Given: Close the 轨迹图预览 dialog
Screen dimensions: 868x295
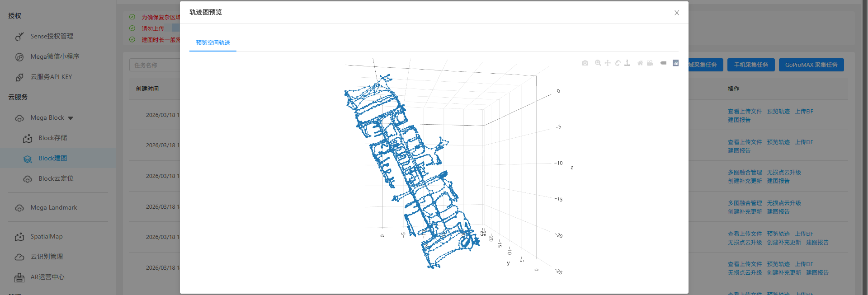Looking at the screenshot, I should pyautogui.click(x=677, y=13).
